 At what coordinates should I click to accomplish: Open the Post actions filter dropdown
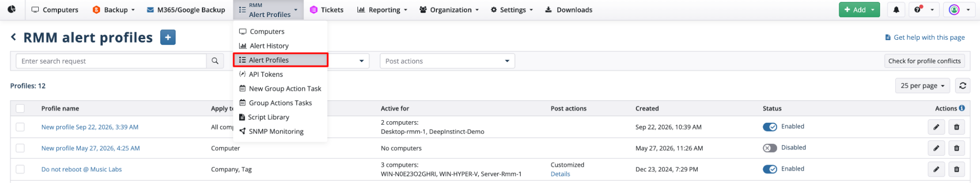click(x=447, y=61)
